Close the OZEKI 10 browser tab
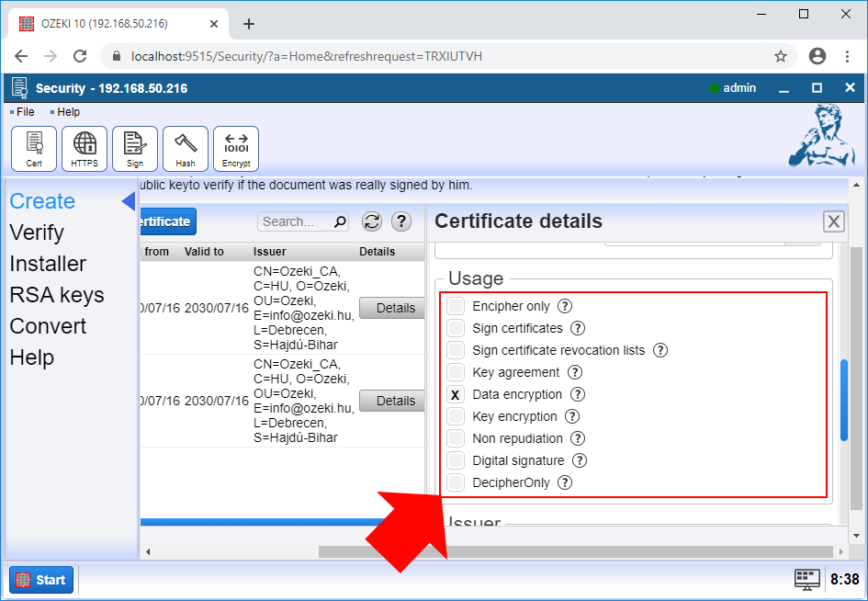868x601 pixels. [214, 24]
